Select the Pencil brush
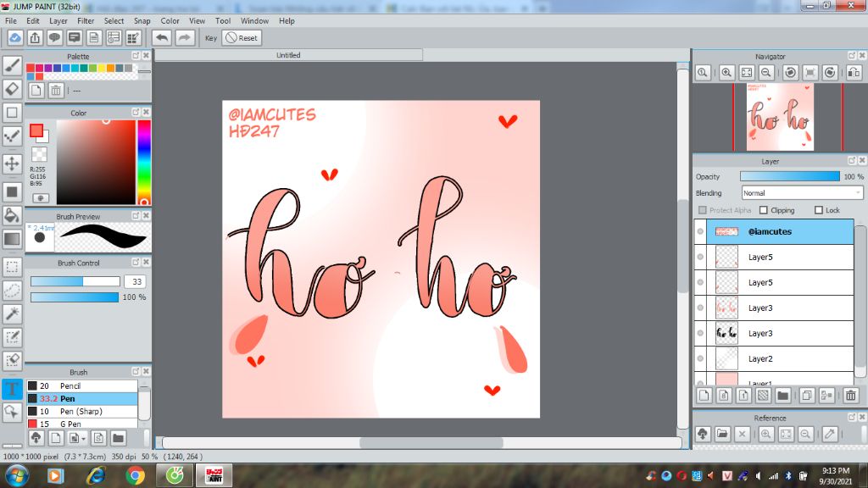The width and height of the screenshot is (868, 488). [82, 385]
